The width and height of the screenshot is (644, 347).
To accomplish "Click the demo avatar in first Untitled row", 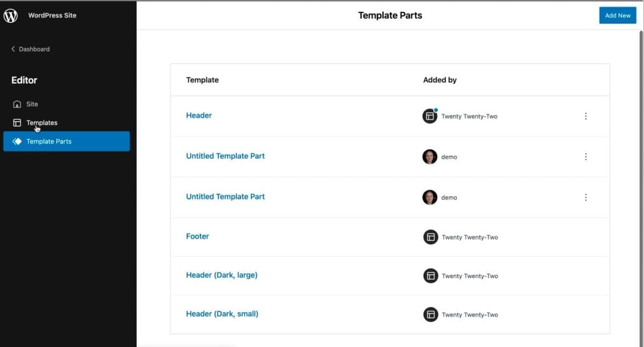I will [x=430, y=157].
